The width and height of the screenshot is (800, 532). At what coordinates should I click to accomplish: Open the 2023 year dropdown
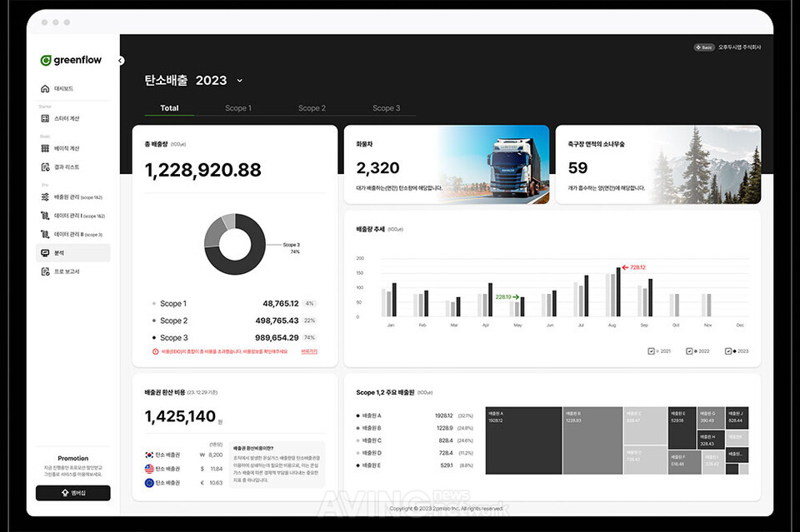239,81
